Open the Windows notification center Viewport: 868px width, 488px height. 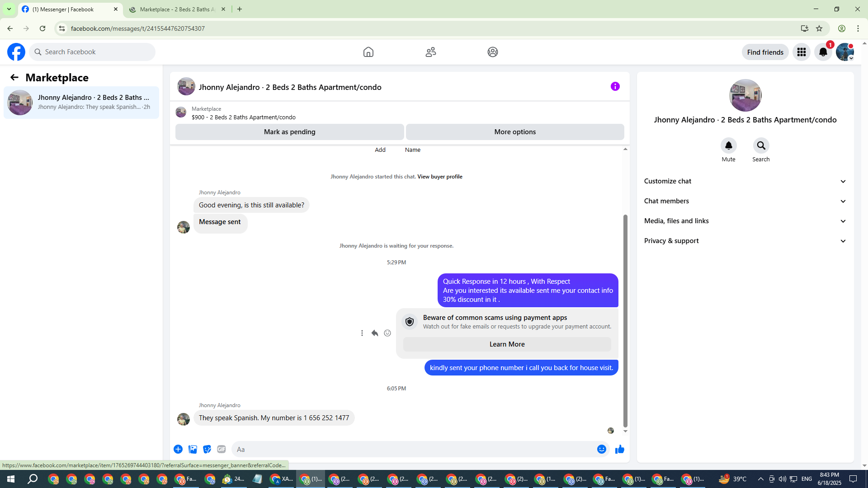pos(853,479)
